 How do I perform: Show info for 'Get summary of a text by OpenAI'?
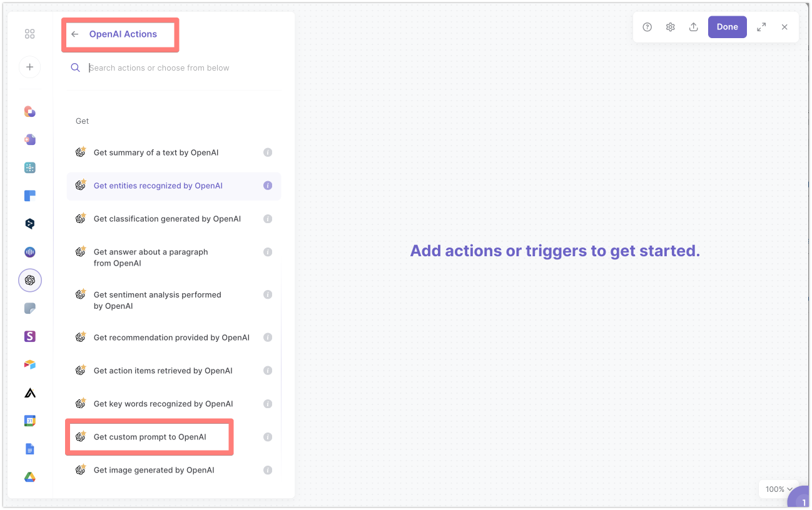(x=268, y=152)
